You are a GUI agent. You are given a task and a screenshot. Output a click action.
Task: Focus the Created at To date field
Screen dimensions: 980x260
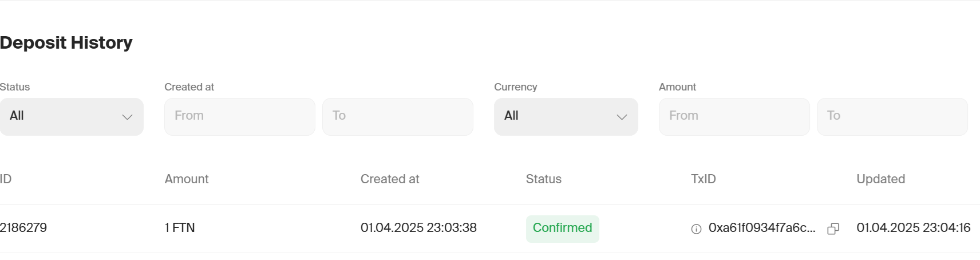pyautogui.click(x=398, y=117)
